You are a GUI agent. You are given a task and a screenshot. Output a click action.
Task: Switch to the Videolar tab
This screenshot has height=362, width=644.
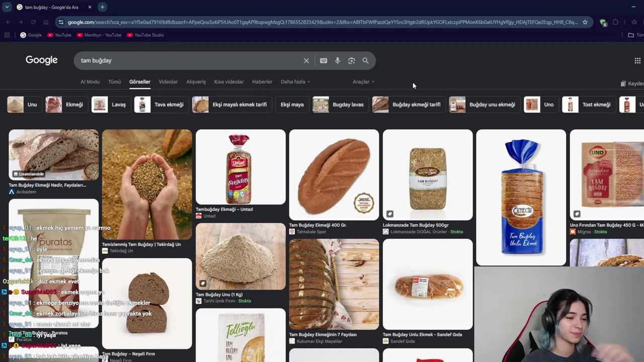tap(168, 82)
